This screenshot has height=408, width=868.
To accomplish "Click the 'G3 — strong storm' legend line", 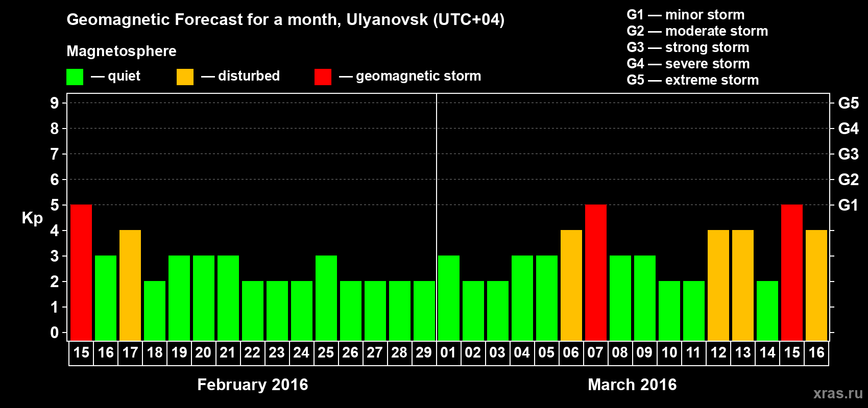I will [x=688, y=47].
